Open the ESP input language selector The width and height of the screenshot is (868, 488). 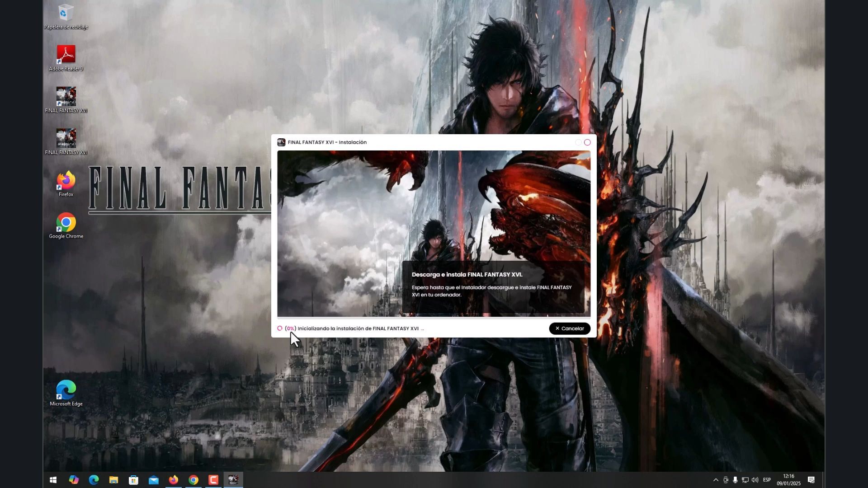767,480
